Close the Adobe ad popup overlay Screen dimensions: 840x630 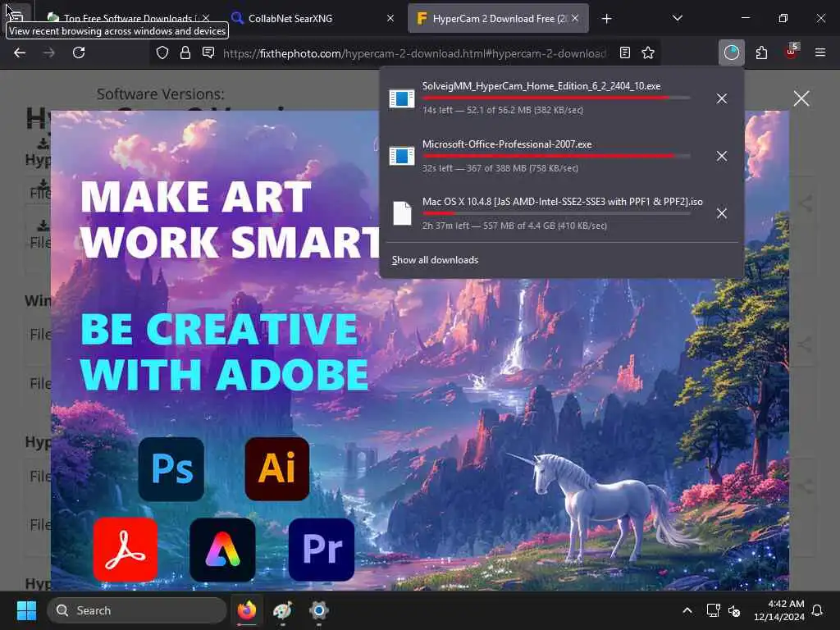click(x=801, y=98)
